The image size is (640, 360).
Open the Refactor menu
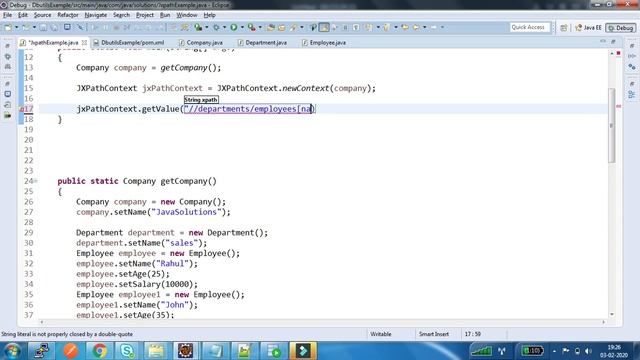tap(68, 15)
